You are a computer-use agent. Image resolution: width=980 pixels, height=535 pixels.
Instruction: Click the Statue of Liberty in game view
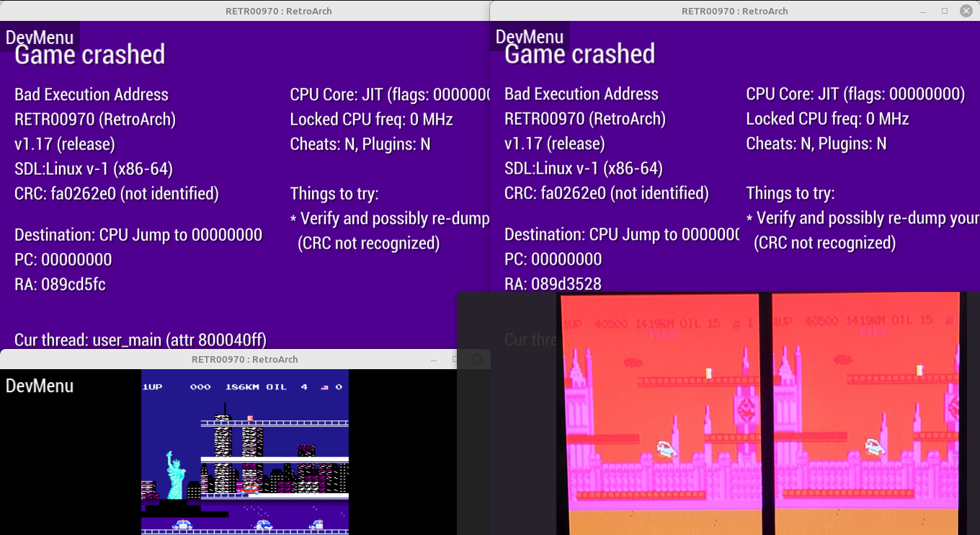176,474
